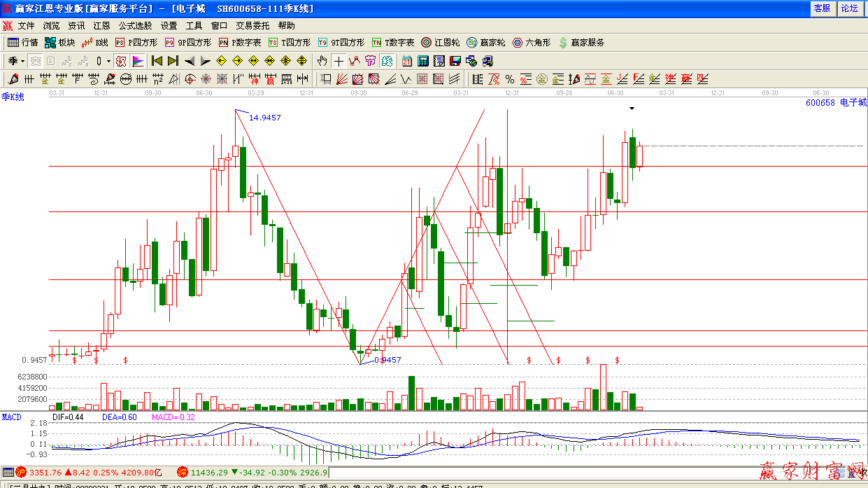Screen dimensions: 868x488
Task: Toggle the red 权 adjustment button
Action: point(120,61)
